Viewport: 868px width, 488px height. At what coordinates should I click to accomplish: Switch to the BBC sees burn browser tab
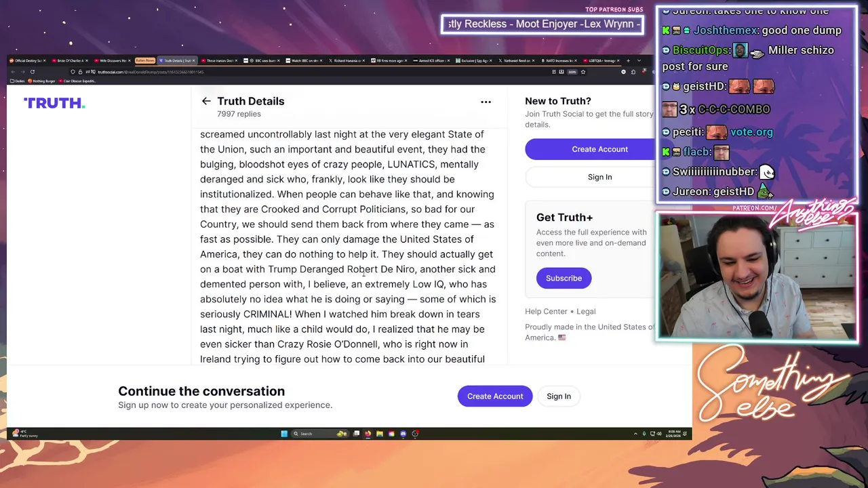pos(263,60)
